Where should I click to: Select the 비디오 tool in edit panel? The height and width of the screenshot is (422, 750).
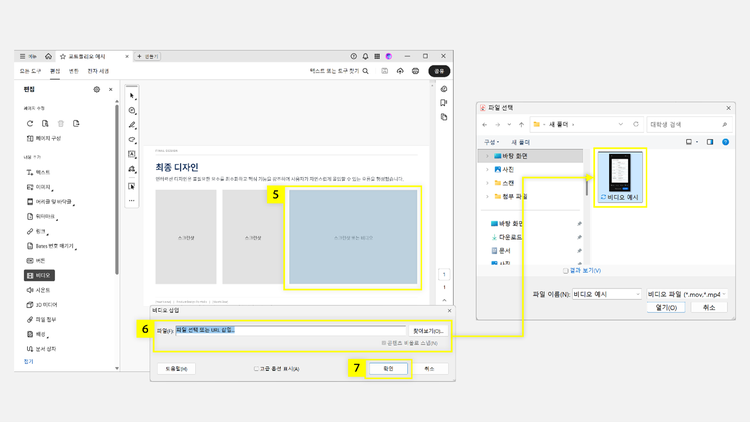(x=39, y=276)
